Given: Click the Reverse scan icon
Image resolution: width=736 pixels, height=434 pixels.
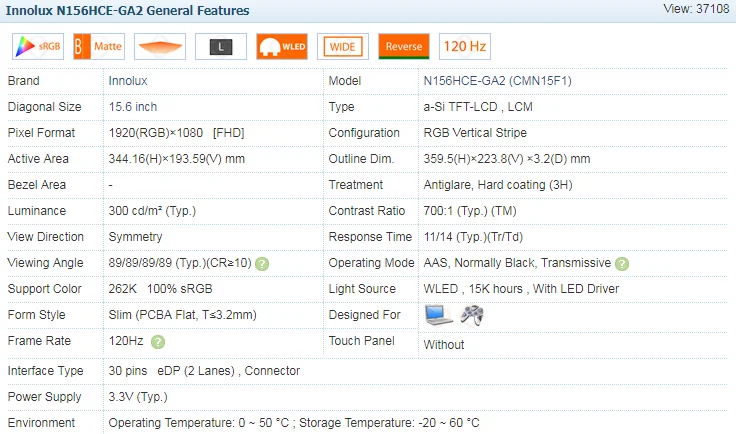Looking at the screenshot, I should coord(404,46).
